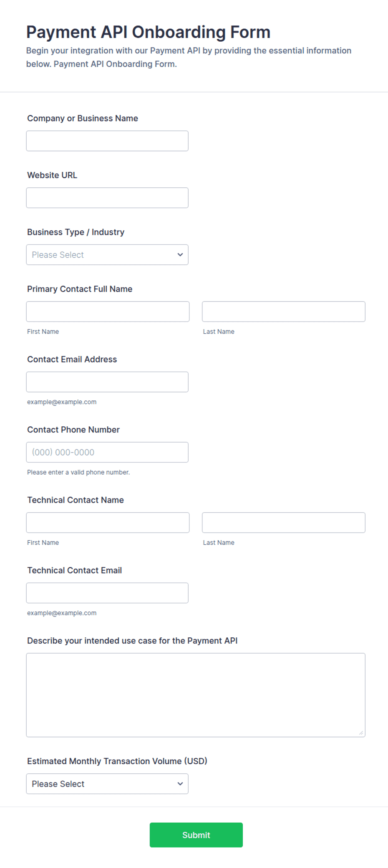Open Estimated Monthly Transaction Volume dropdown

tap(107, 784)
